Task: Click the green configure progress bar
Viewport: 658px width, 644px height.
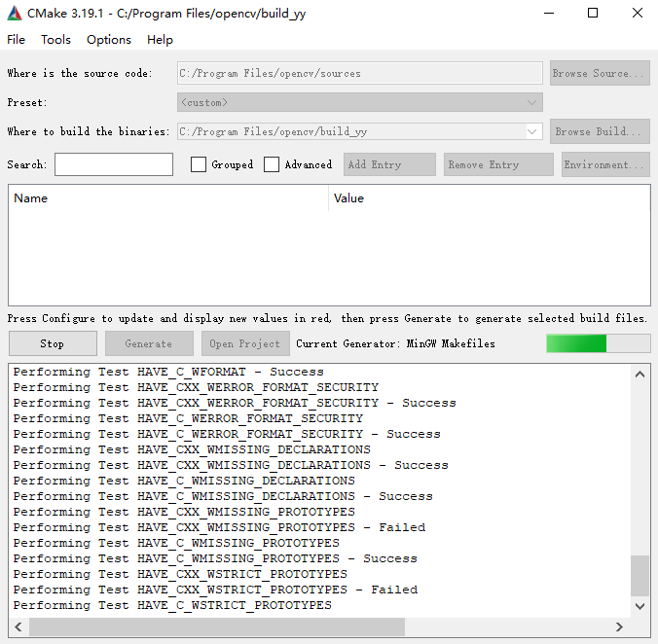Action: (x=598, y=343)
